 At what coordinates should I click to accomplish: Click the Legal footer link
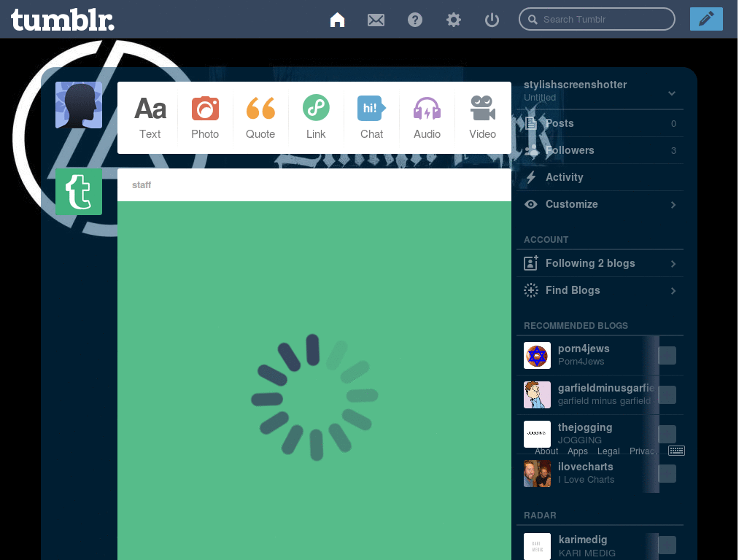point(608,451)
